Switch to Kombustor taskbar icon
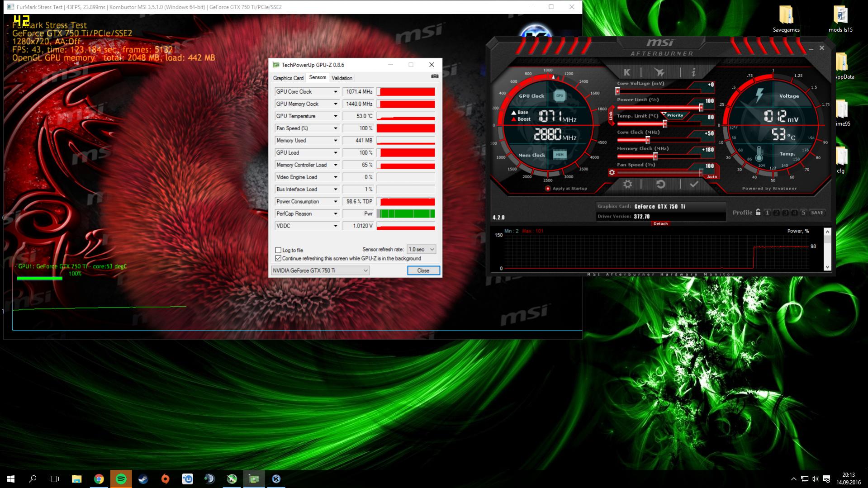Viewport: 868px width, 488px height. 276,479
